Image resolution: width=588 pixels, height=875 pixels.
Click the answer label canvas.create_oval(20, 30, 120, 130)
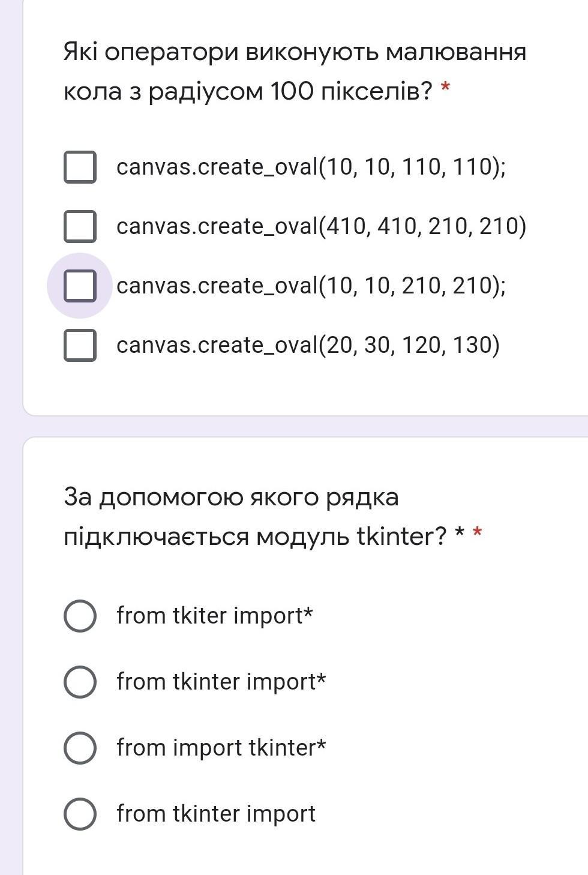coord(308,345)
